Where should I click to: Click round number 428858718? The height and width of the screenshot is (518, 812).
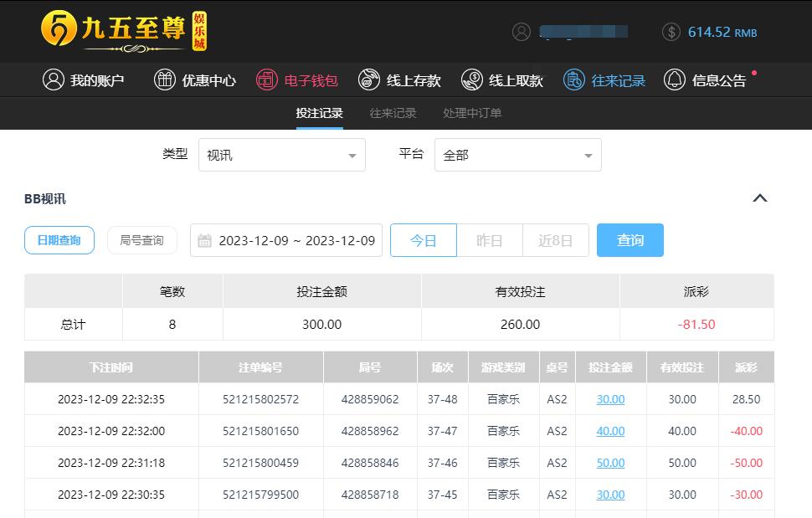point(370,495)
